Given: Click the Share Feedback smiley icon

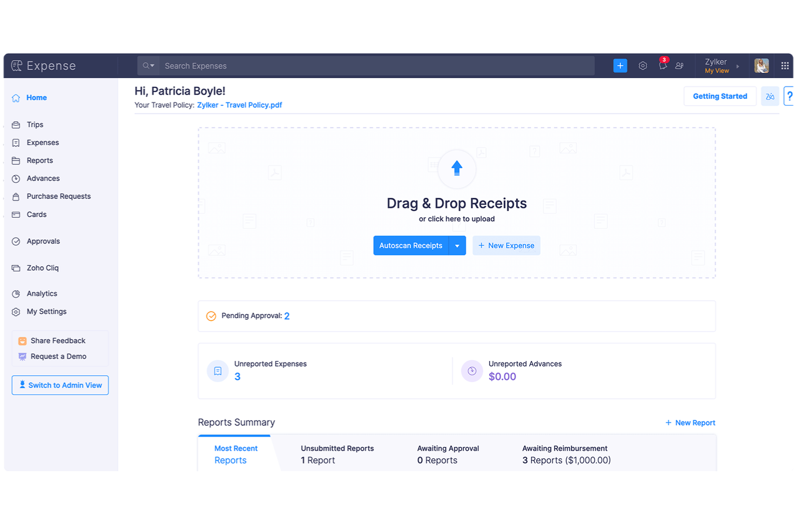Looking at the screenshot, I should [22, 341].
